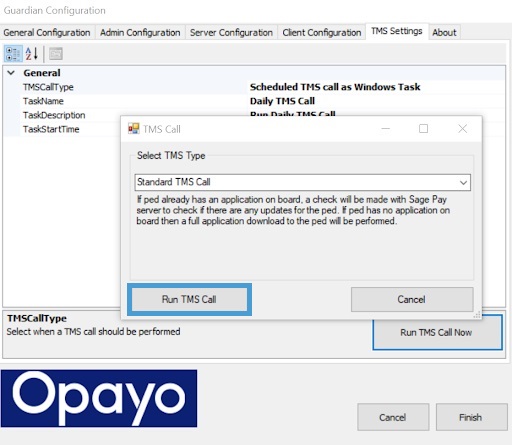The width and height of the screenshot is (512, 445).
Task: Click Run TMS Call Now button
Action: tap(437, 333)
